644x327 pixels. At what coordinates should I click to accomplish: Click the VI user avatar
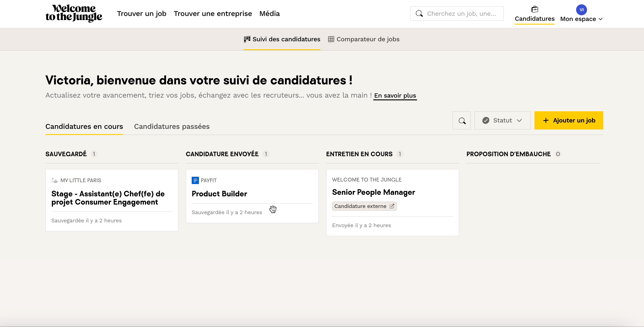tap(581, 10)
